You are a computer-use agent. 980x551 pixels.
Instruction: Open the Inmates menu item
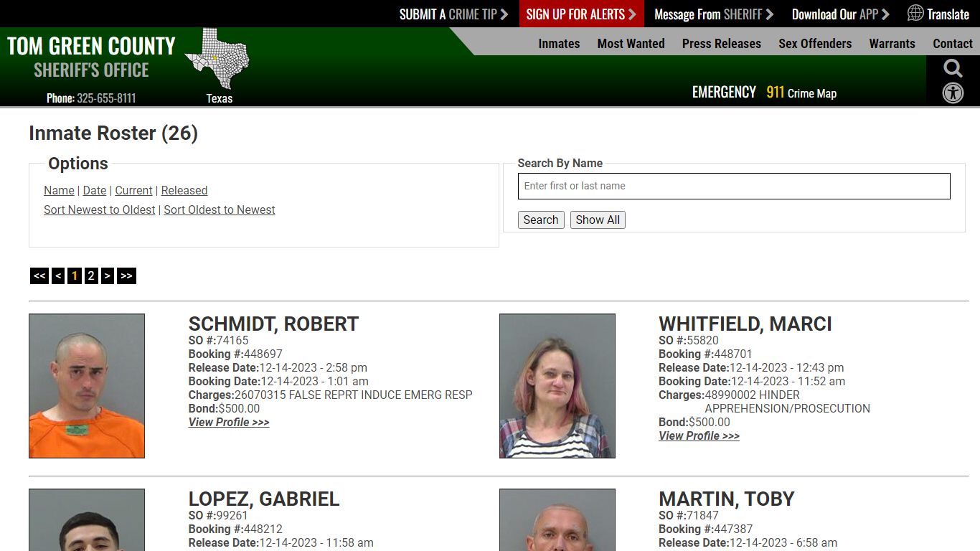pos(559,44)
